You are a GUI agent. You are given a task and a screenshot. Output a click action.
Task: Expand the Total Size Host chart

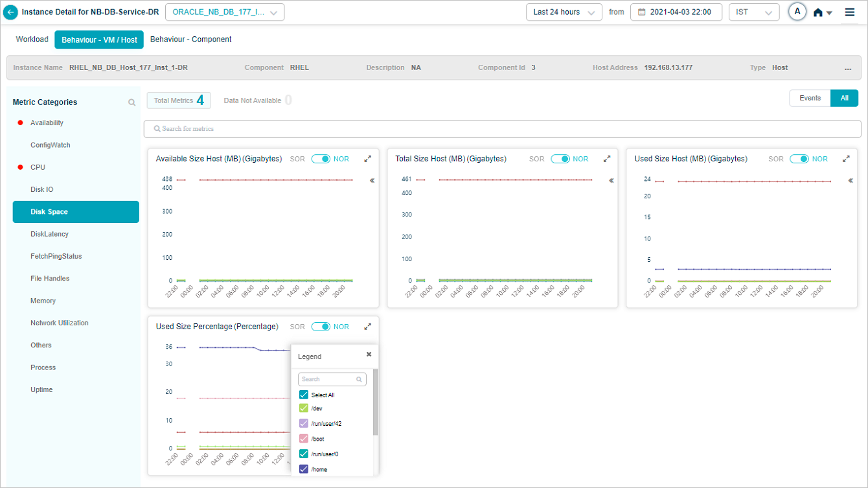coord(607,159)
